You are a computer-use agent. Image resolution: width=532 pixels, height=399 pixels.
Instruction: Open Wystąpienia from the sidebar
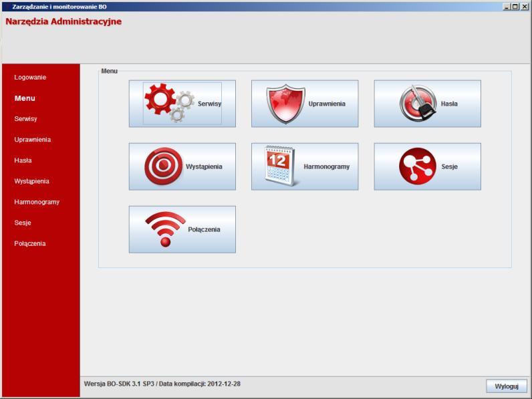tap(31, 181)
